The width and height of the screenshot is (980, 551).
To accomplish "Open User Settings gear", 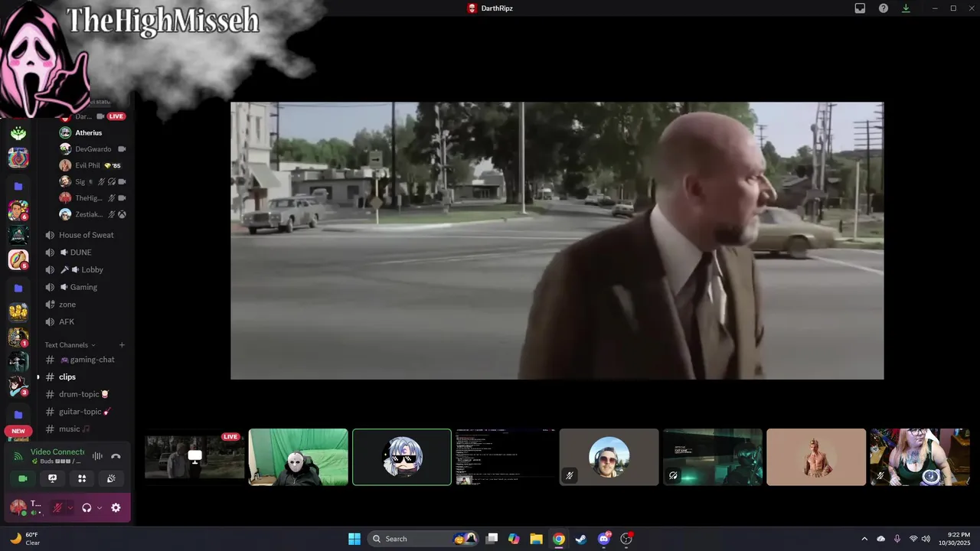I will pos(116,507).
